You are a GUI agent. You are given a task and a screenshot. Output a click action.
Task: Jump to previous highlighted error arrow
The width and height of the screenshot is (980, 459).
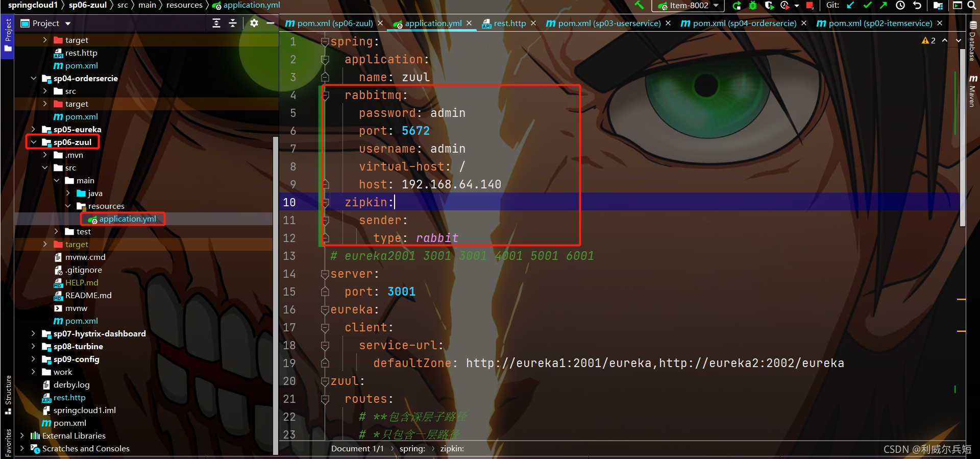(945, 40)
